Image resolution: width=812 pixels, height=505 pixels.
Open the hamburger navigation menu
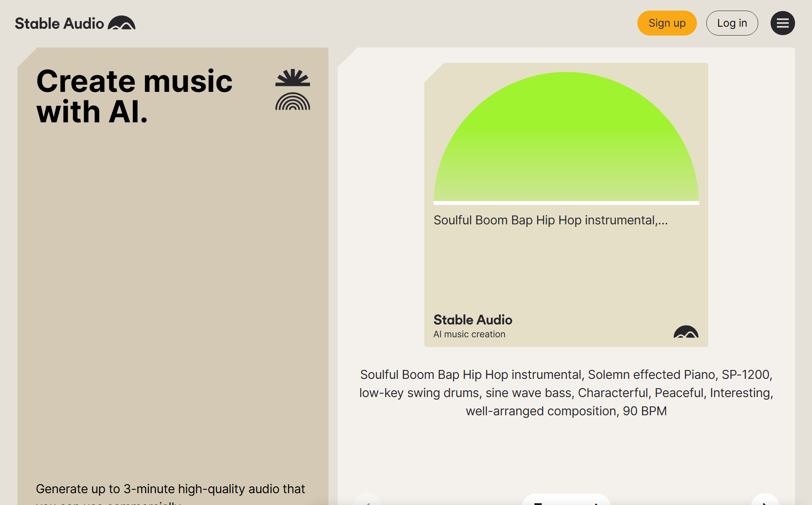click(782, 23)
